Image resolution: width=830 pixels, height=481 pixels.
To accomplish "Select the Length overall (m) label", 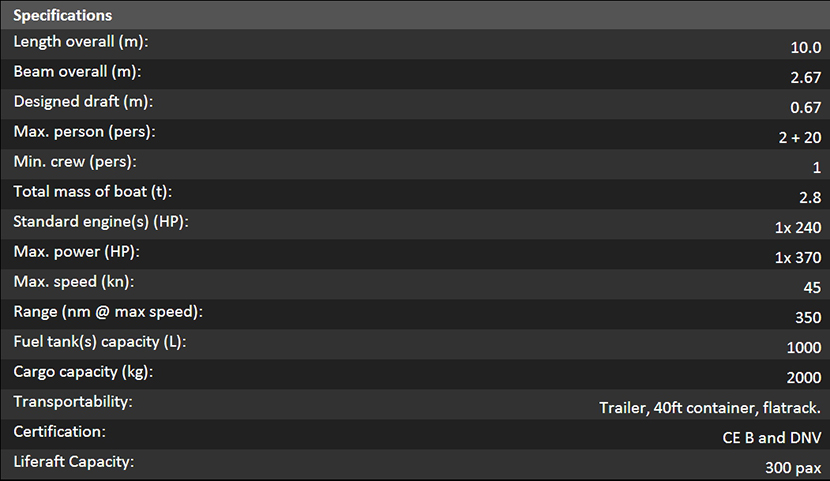I will coord(81,43).
